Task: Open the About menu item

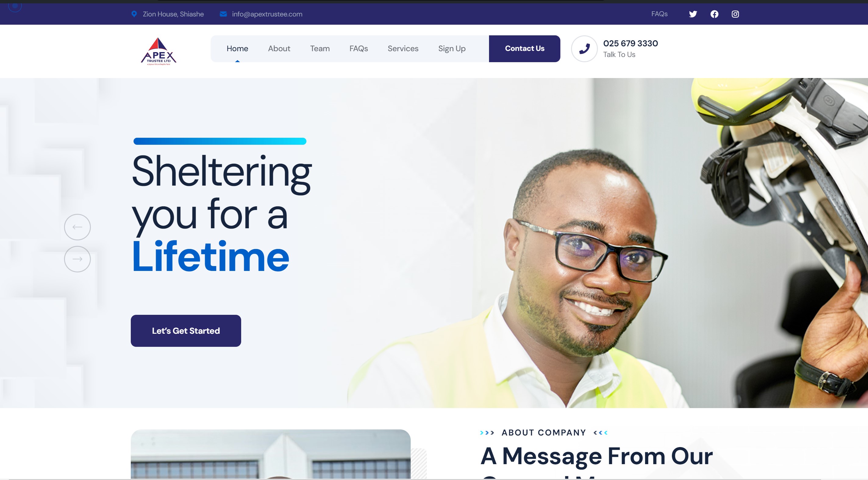Action: pyautogui.click(x=279, y=48)
